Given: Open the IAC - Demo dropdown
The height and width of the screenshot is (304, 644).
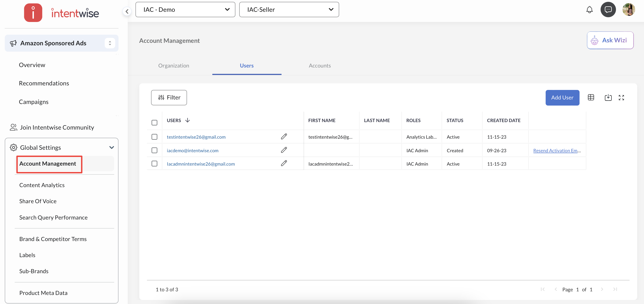Looking at the screenshot, I should (185, 10).
